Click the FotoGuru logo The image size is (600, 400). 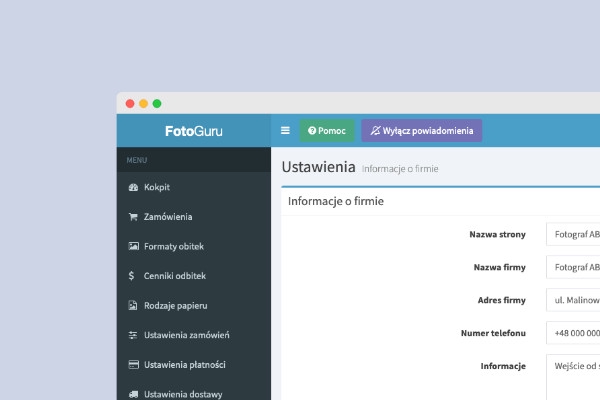[194, 131]
